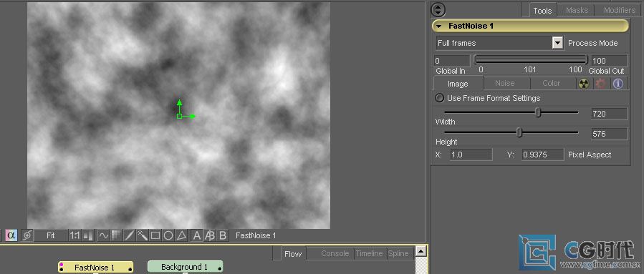The width and height of the screenshot is (644, 274).
Task: Click the 101 range length label
Action: tap(530, 69)
